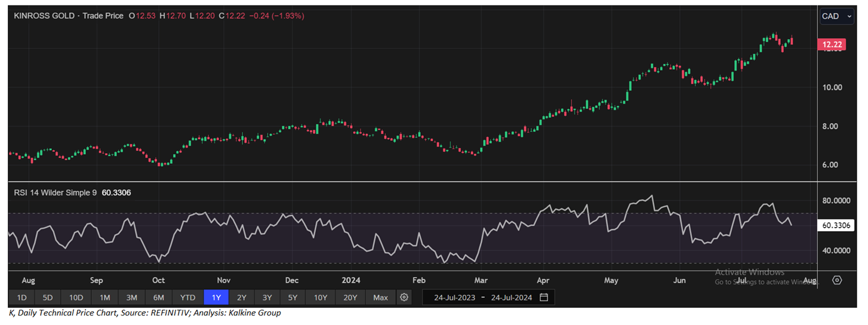
Task: Show the Max time range
Action: pyautogui.click(x=380, y=298)
